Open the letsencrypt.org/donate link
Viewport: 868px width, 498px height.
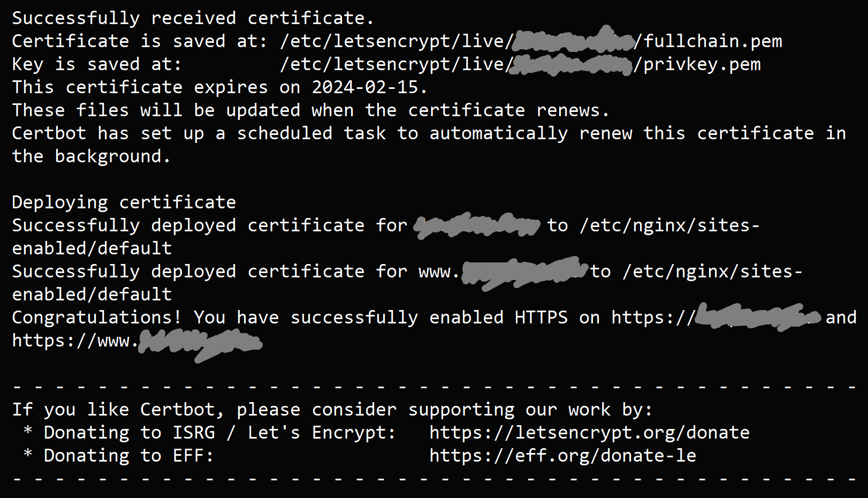click(x=589, y=433)
